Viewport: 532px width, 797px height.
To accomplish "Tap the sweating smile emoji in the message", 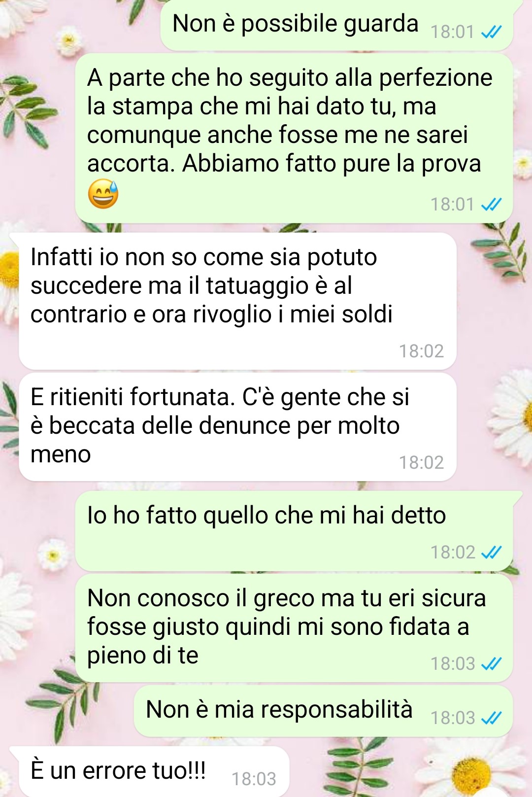I will (103, 194).
